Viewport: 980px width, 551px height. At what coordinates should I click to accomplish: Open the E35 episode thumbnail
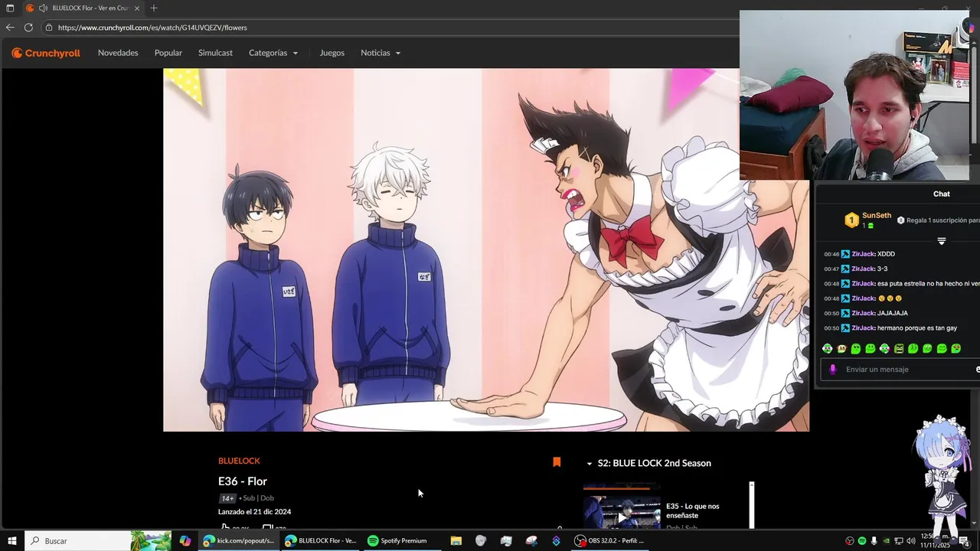click(x=622, y=510)
